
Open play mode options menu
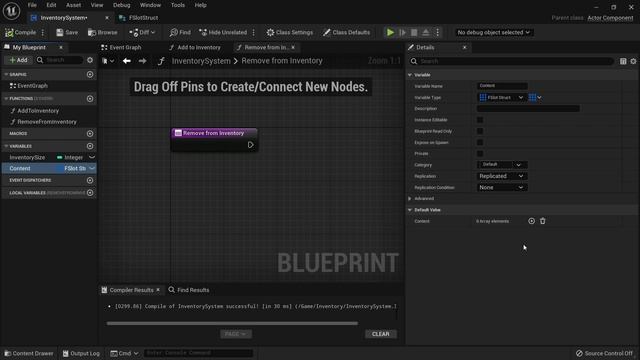[x=438, y=32]
